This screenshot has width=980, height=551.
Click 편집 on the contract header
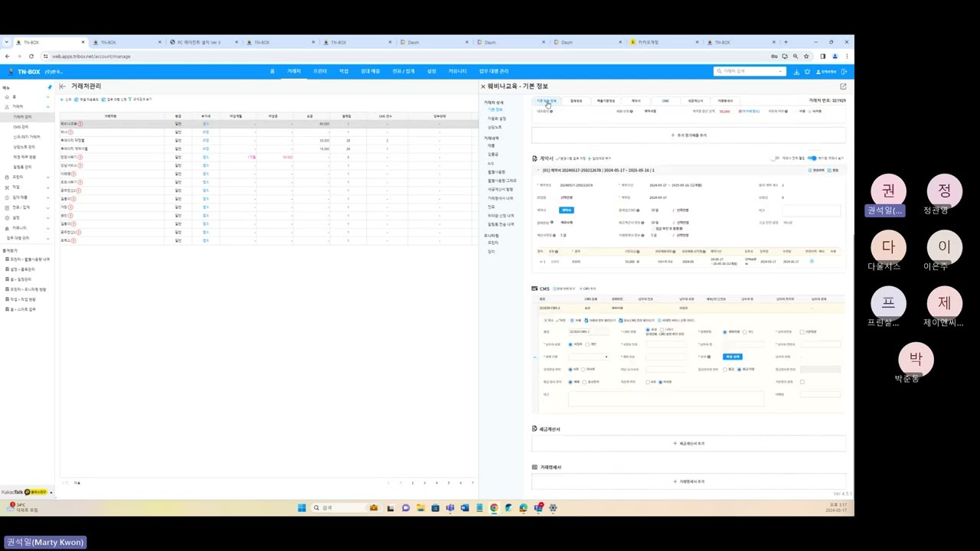835,170
